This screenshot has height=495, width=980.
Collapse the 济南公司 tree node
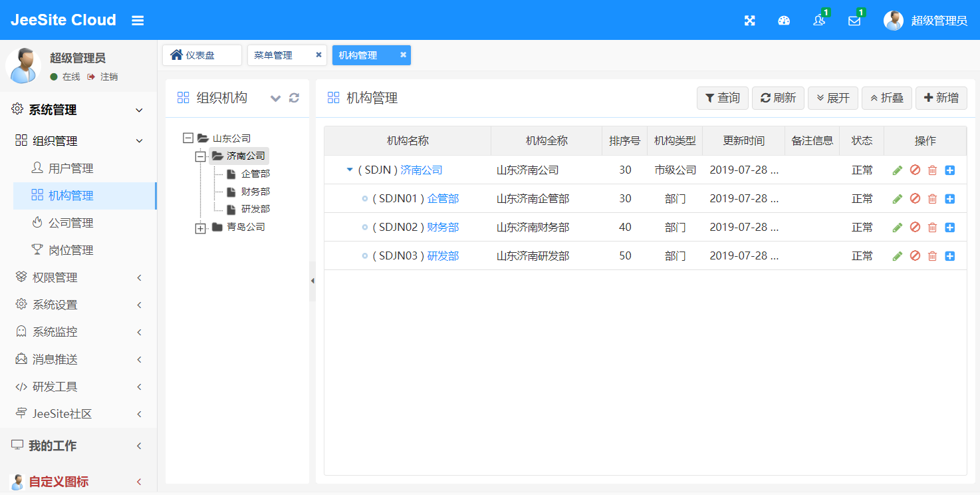click(x=200, y=156)
